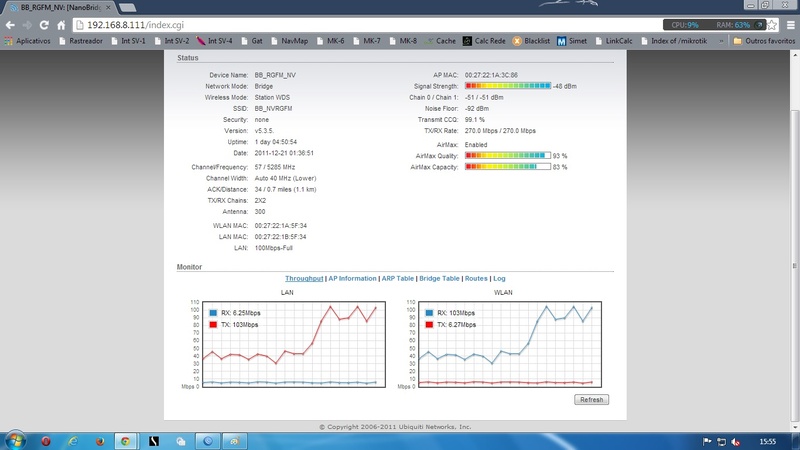The height and width of the screenshot is (450, 800).
Task: Click the CPU and RAM monitor extension
Action: point(714,25)
